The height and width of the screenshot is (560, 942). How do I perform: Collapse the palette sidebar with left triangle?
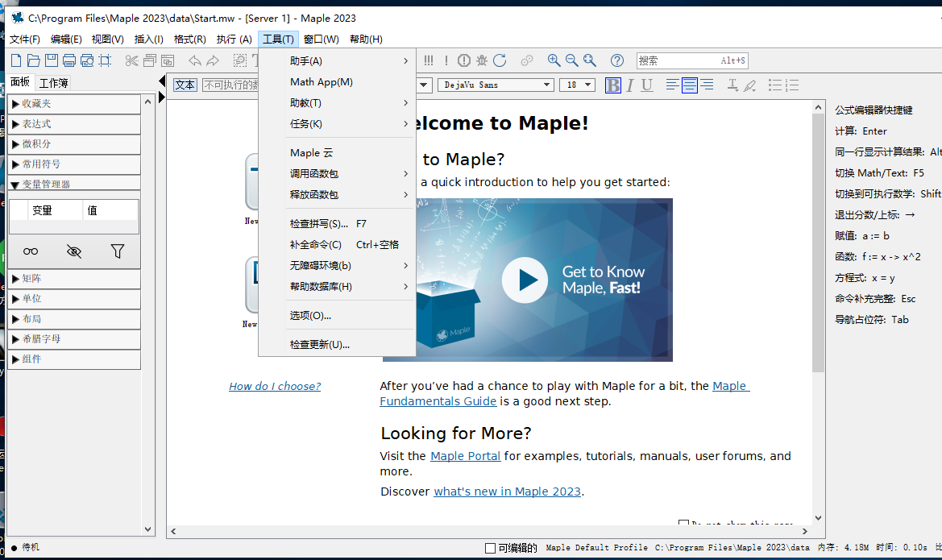point(162,81)
